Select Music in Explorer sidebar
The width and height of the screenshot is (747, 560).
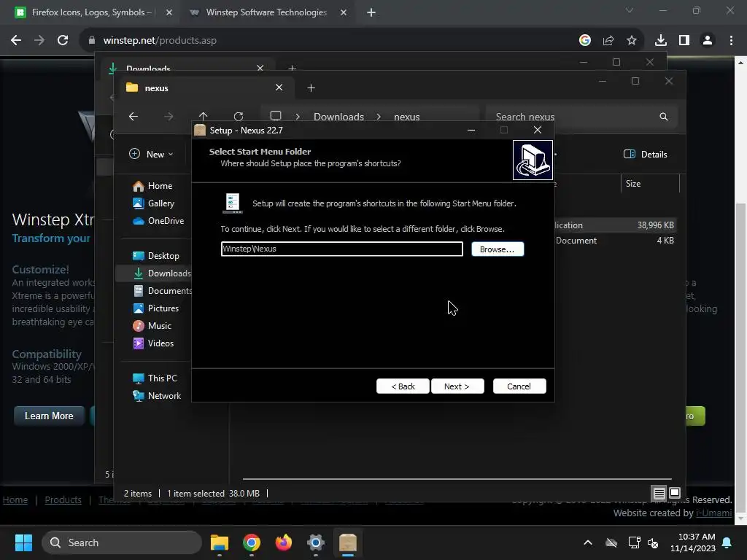pos(152,326)
